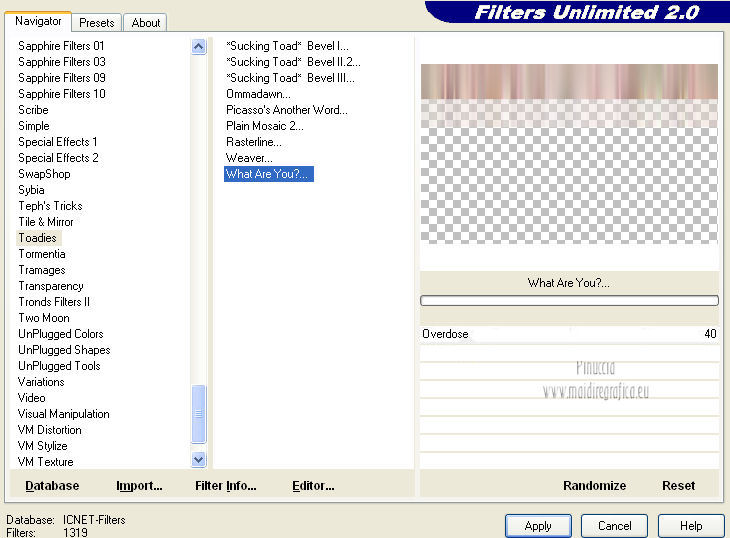Select the UnPlugged Colors category
730x538 pixels.
[x=61, y=334]
